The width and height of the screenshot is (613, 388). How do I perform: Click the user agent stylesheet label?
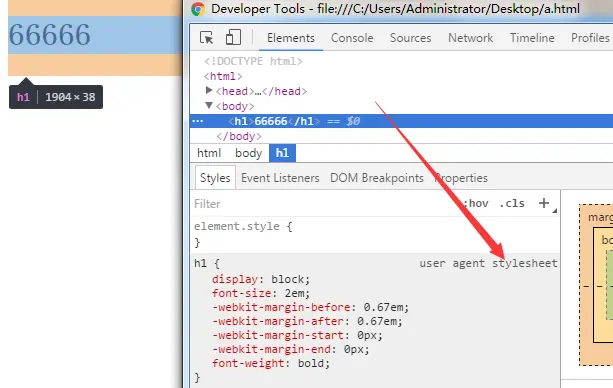tap(488, 263)
